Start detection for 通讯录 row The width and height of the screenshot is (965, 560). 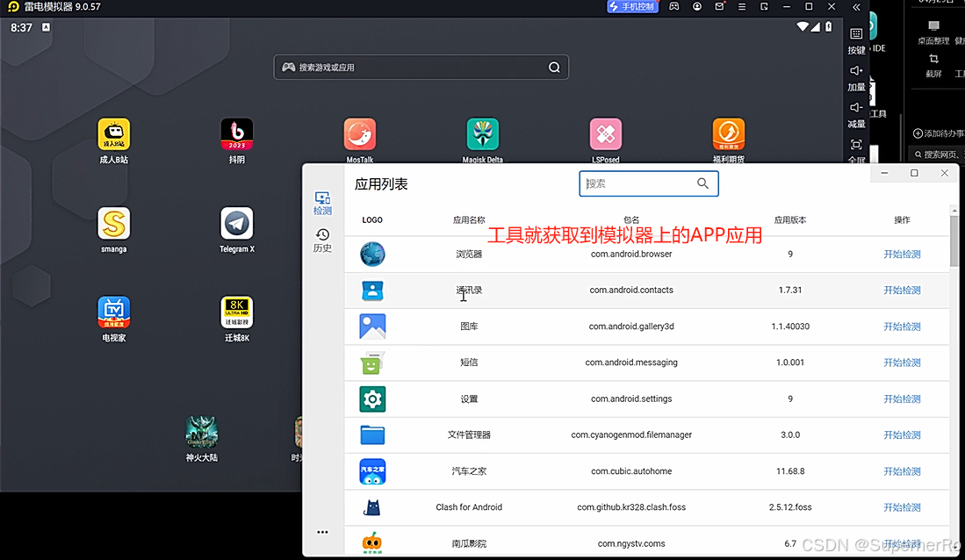902,290
